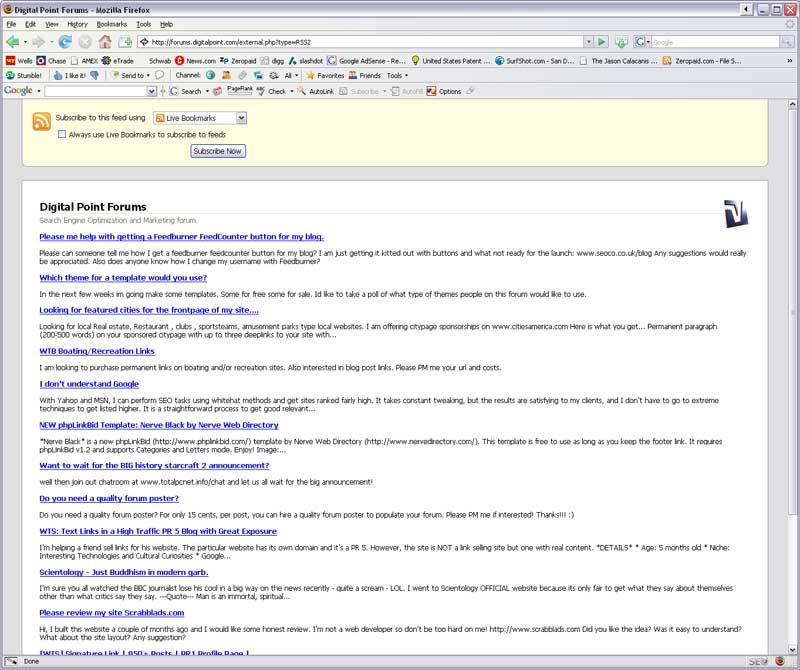Open the File menu
This screenshot has width=800, height=670.
12,24
